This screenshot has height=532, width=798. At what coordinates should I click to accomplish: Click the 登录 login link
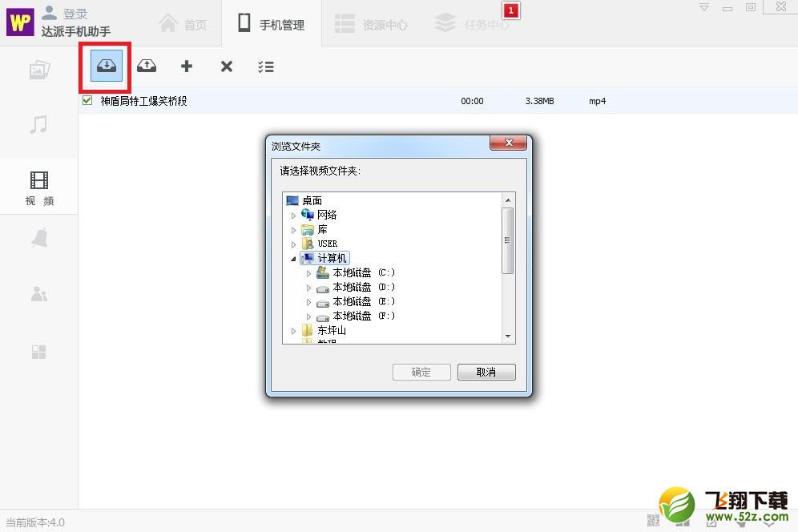coord(75,14)
